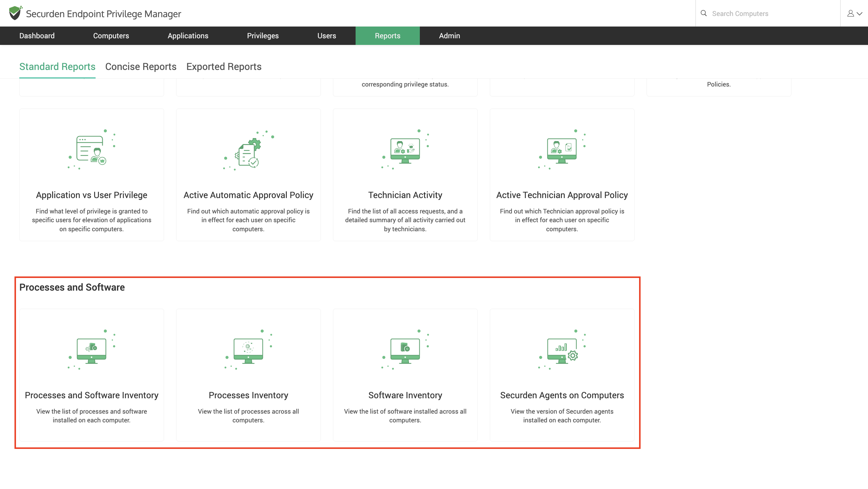Open the Software Inventory report title

[x=405, y=395]
